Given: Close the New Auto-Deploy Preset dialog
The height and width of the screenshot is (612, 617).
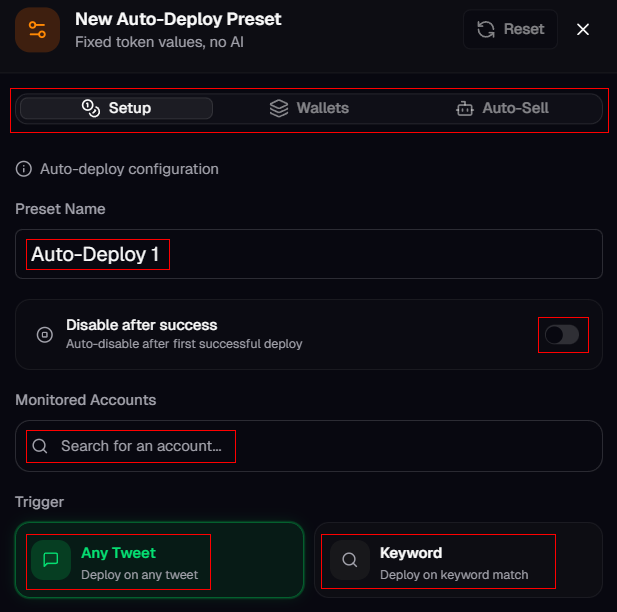Looking at the screenshot, I should coord(583,29).
